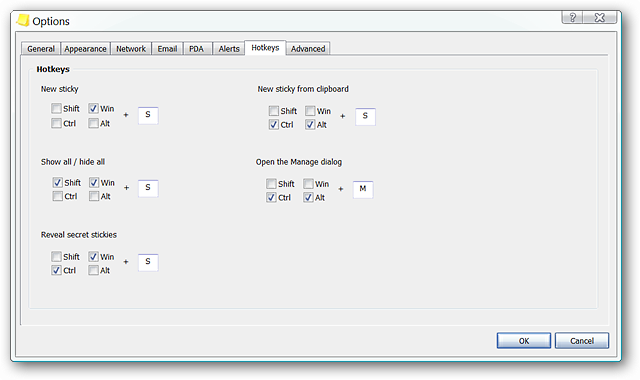This screenshot has height=380, width=640.
Task: Click the New sticky key field
Action: 148,115
